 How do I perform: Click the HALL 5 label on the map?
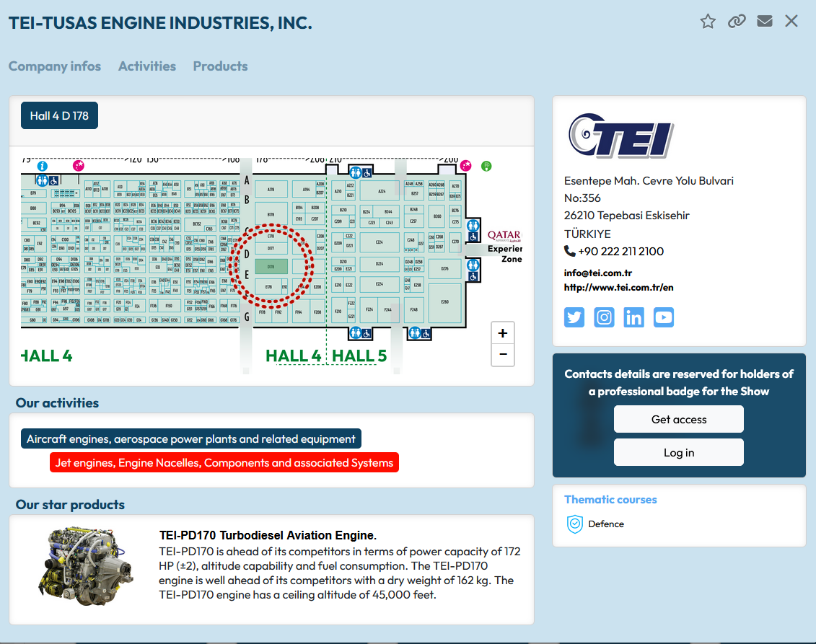359,356
